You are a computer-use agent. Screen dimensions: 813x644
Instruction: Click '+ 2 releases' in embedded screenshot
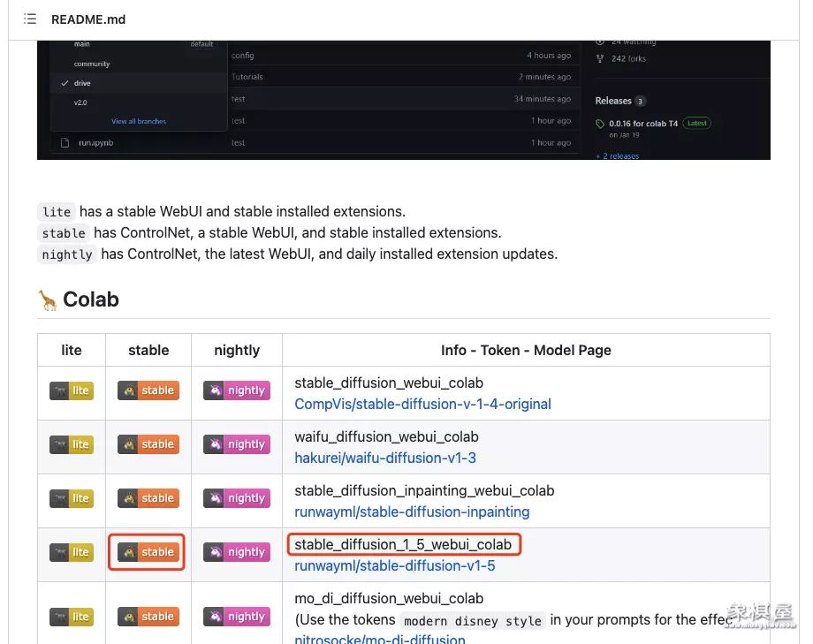[x=617, y=155]
